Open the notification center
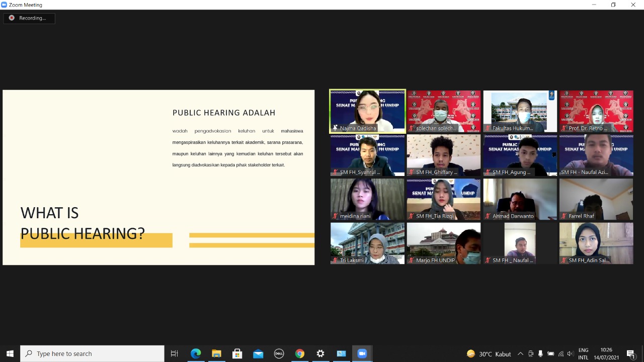Viewport: 644px width, 362px height. (x=631, y=353)
